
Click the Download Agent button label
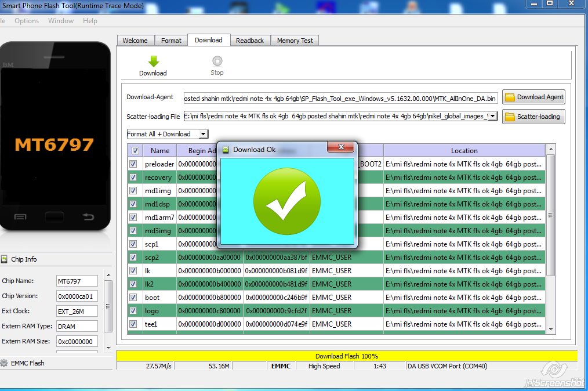point(540,97)
